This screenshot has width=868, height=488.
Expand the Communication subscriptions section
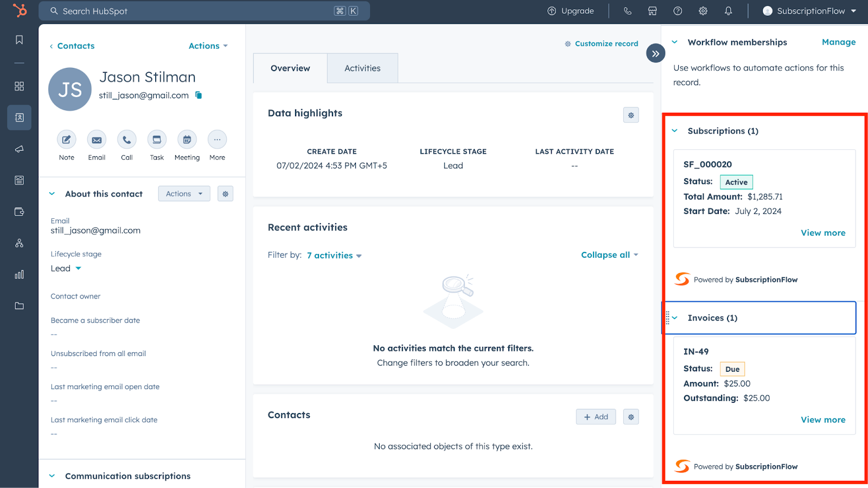click(52, 476)
